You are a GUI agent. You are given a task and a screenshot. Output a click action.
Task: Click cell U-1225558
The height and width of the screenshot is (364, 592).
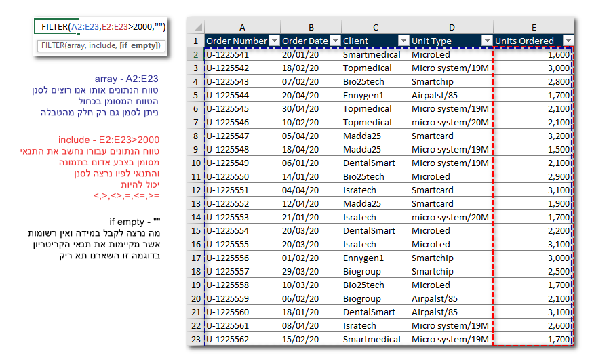(x=242, y=285)
